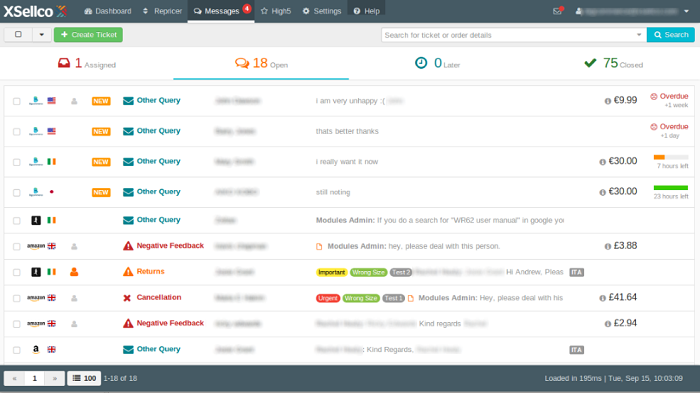Click the US flag icon on 'i am very unhappy' row
This screenshot has width=700, height=393.
(52, 100)
